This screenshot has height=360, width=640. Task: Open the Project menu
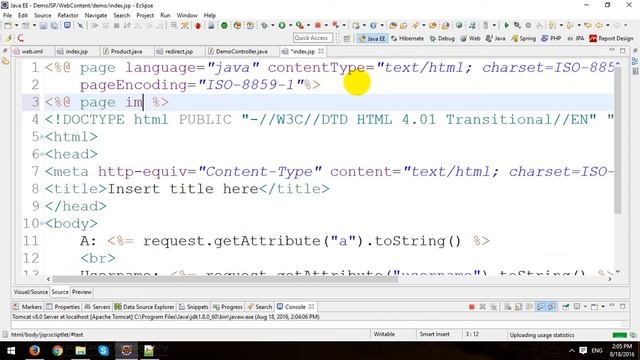(x=145, y=15)
